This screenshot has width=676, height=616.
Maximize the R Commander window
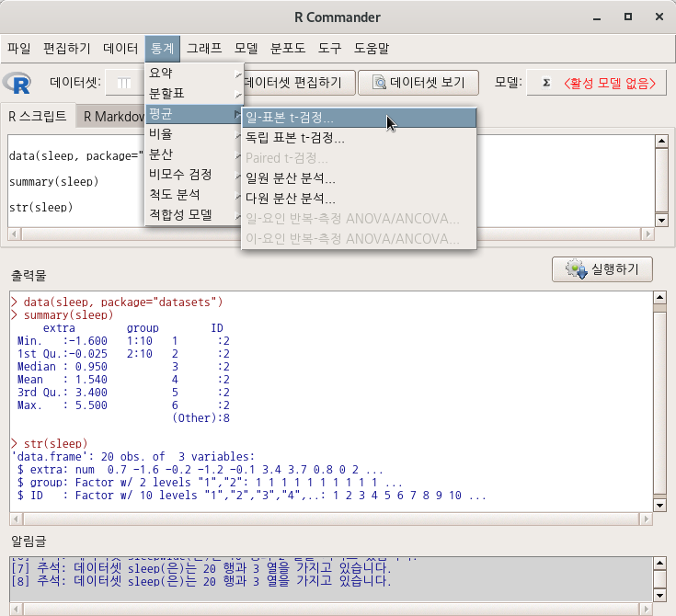click(x=628, y=17)
